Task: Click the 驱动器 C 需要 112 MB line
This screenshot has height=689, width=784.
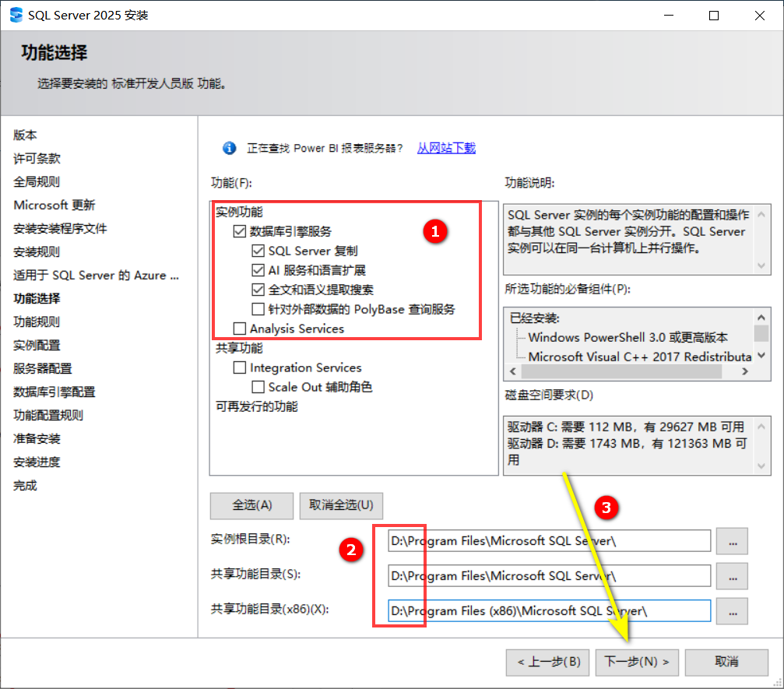Action: pos(626,427)
